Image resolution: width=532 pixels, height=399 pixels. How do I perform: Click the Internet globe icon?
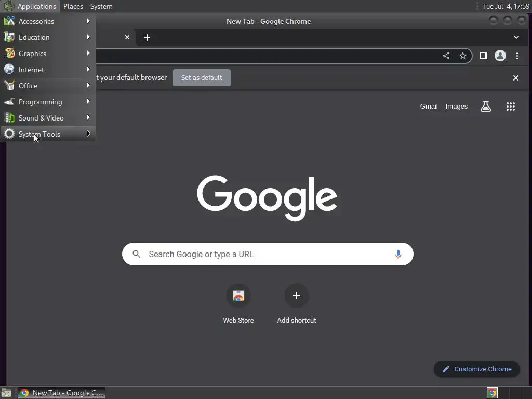[x=9, y=69]
